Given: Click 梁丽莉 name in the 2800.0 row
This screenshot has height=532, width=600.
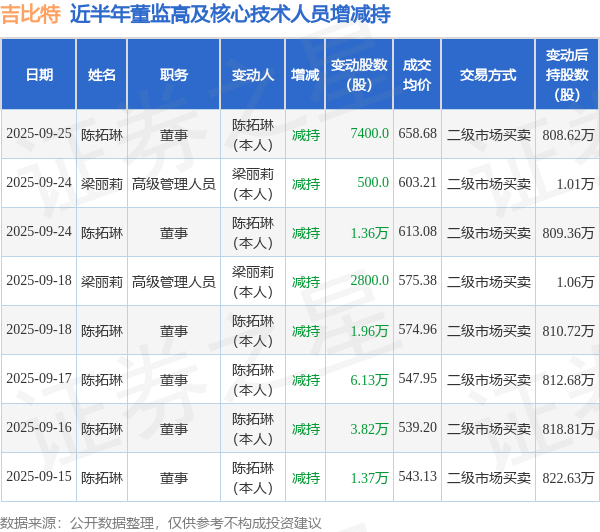Looking at the screenshot, I should [x=102, y=282].
